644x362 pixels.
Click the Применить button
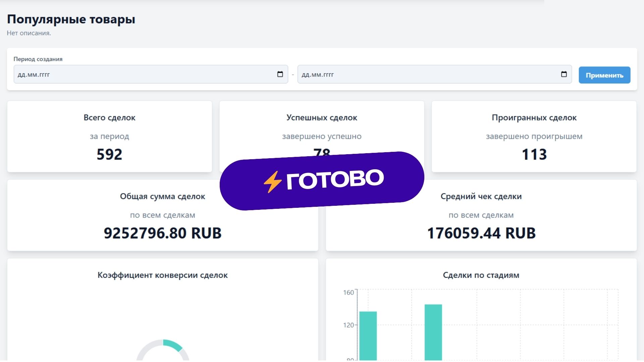coord(604,75)
